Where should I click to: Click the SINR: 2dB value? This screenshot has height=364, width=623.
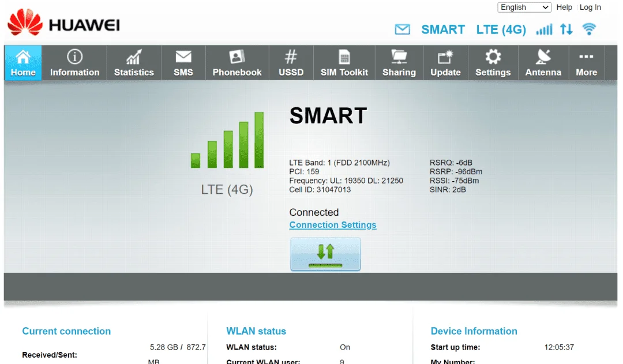pos(448,190)
